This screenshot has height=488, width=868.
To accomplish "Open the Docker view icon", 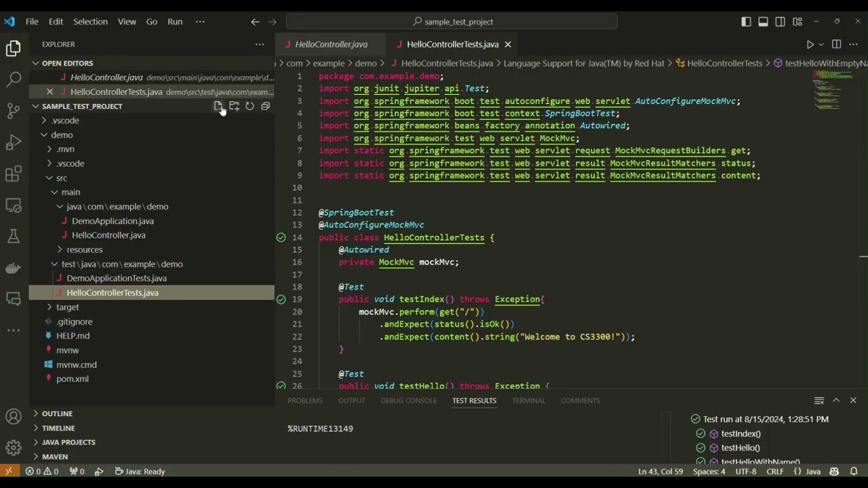I will coord(14,268).
